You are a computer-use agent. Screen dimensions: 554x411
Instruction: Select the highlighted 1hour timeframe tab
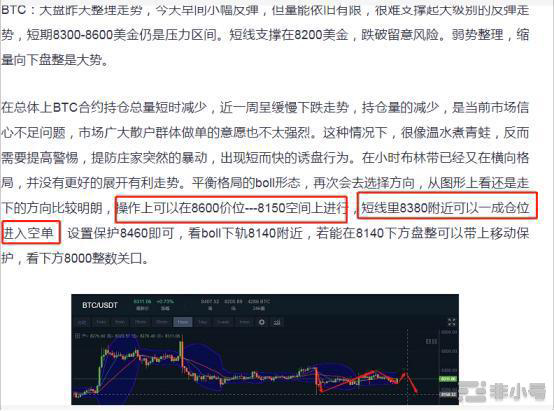pyautogui.click(x=183, y=322)
